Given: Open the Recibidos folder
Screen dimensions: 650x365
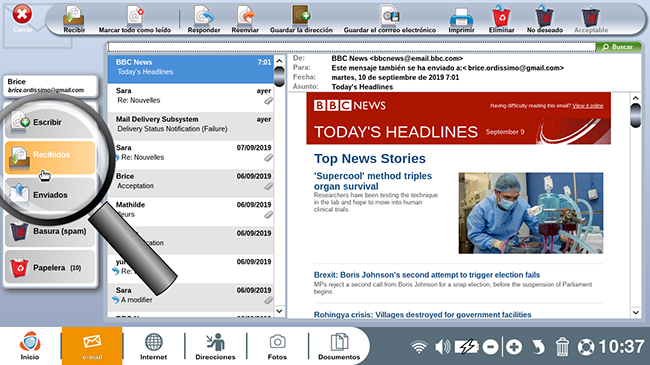Looking at the screenshot, I should tap(50, 157).
